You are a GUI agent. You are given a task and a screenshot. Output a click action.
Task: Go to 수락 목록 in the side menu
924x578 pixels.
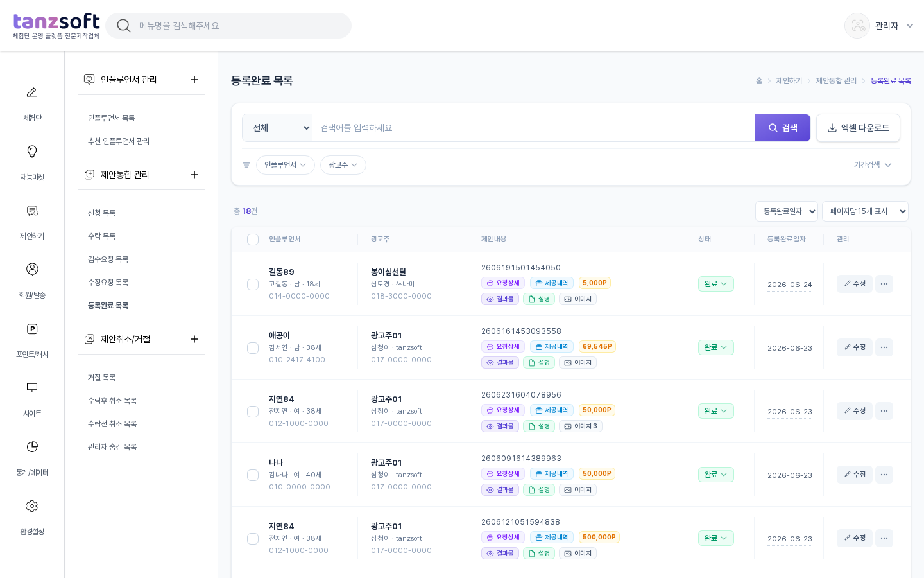[102, 236]
